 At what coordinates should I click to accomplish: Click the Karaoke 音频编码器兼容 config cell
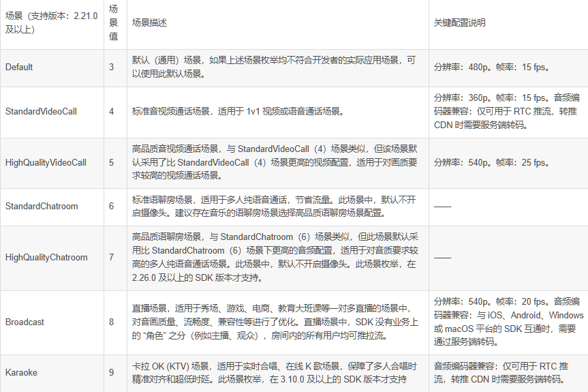point(508,373)
